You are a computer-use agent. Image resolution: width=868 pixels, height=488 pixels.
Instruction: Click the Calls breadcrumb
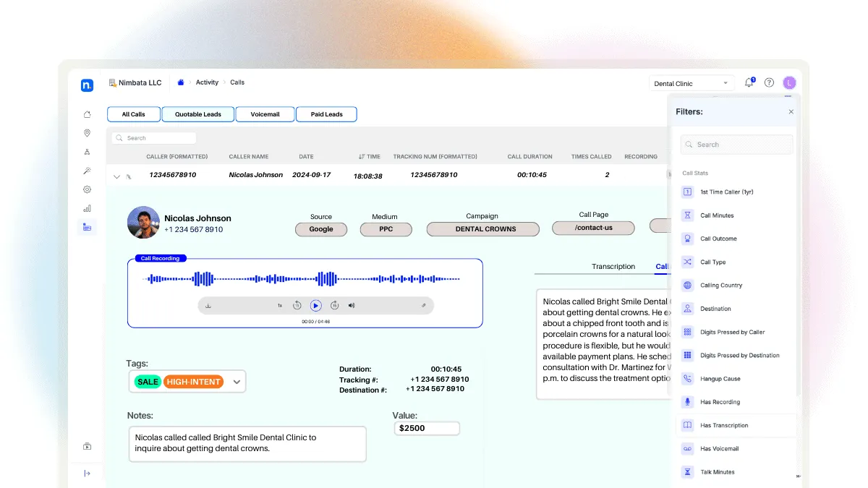coord(237,82)
